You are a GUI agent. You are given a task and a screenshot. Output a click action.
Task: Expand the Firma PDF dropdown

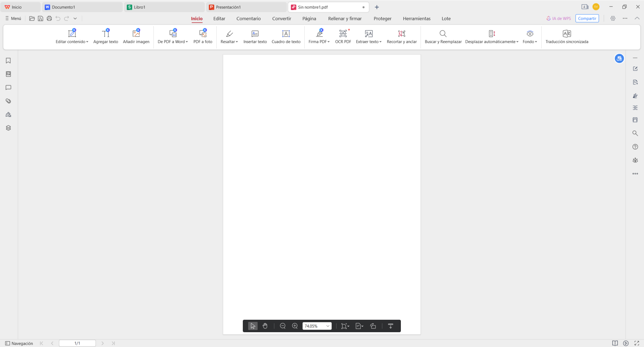tap(329, 42)
